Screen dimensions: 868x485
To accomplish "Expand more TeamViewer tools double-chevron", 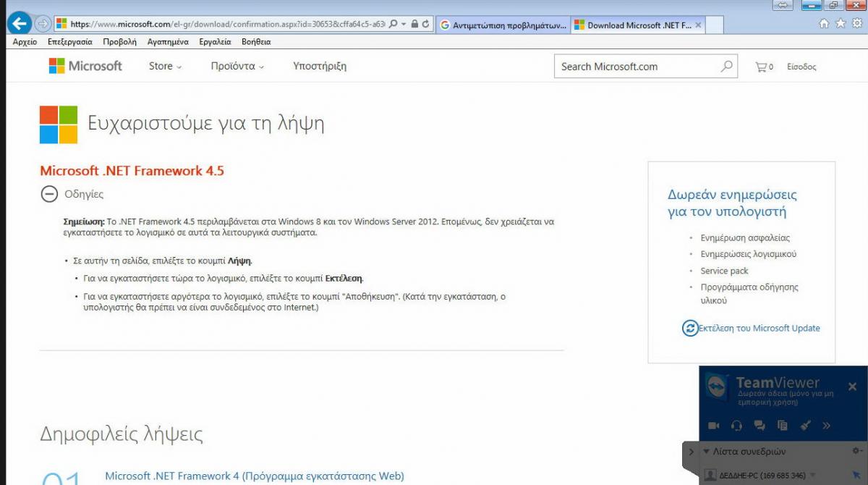I will (x=827, y=426).
